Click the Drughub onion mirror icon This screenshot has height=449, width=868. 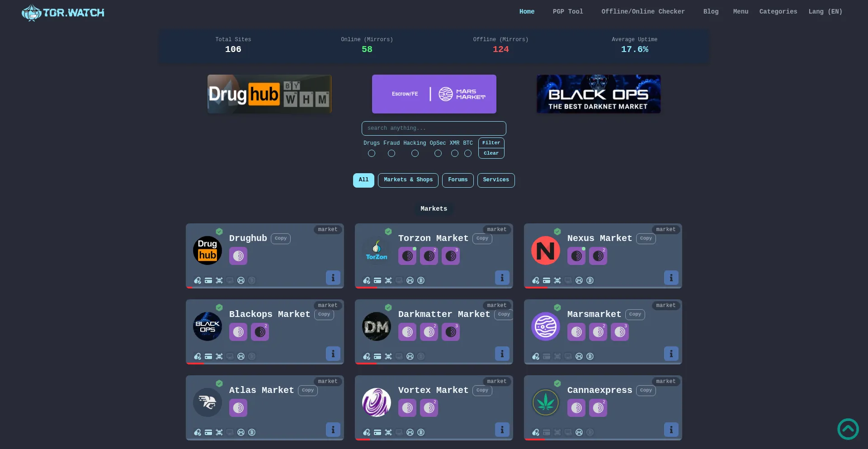[238, 256]
